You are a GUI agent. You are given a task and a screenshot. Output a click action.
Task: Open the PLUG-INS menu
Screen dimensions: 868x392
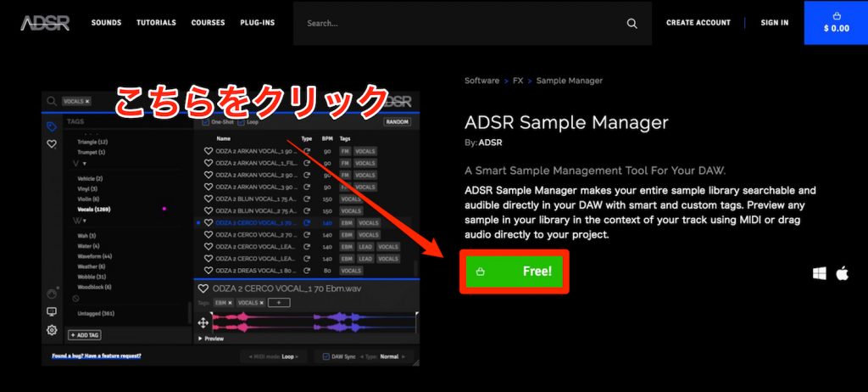258,23
